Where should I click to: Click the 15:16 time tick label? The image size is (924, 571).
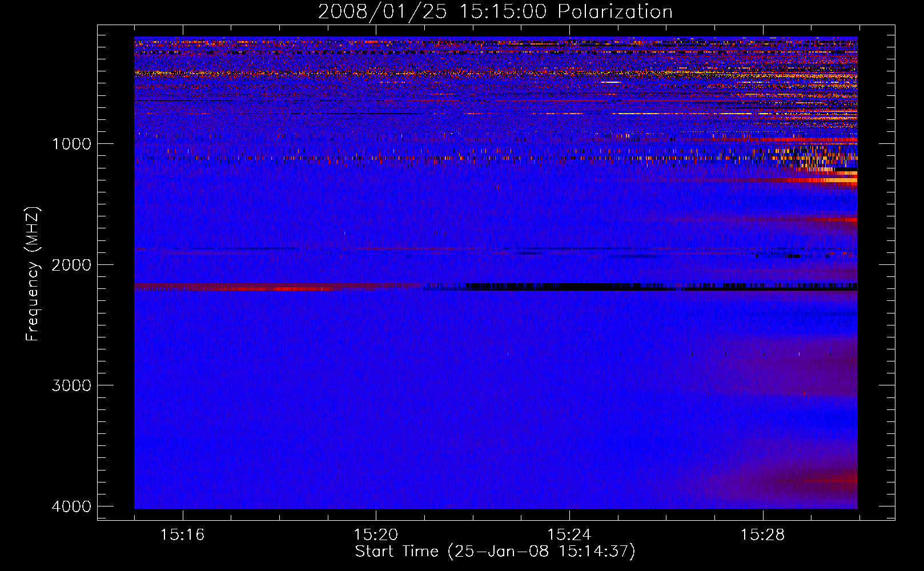point(182,535)
